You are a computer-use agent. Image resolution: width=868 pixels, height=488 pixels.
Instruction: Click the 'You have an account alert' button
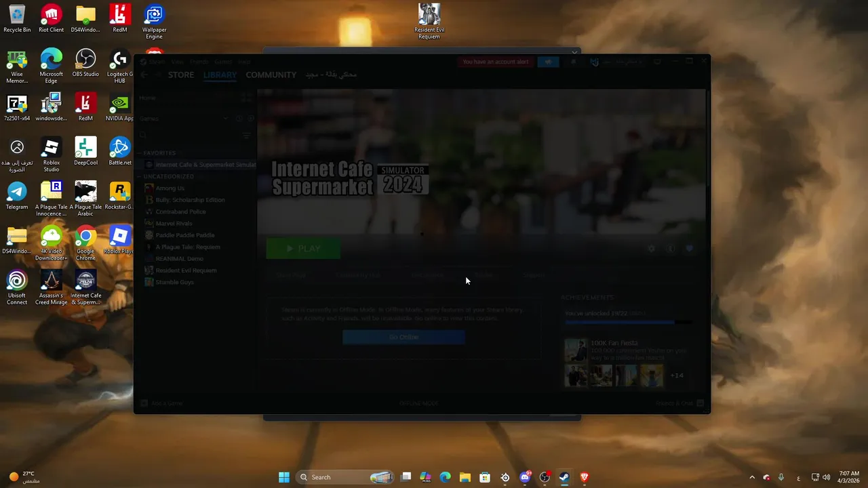(496, 62)
